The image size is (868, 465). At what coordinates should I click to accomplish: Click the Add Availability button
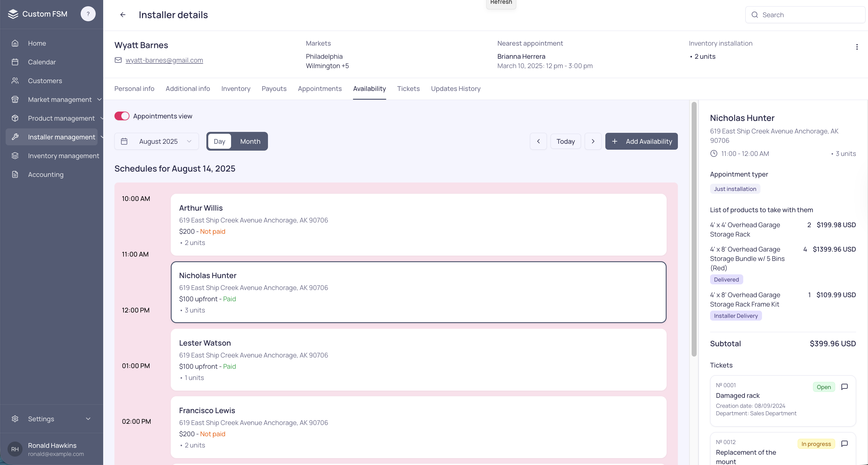(x=641, y=141)
